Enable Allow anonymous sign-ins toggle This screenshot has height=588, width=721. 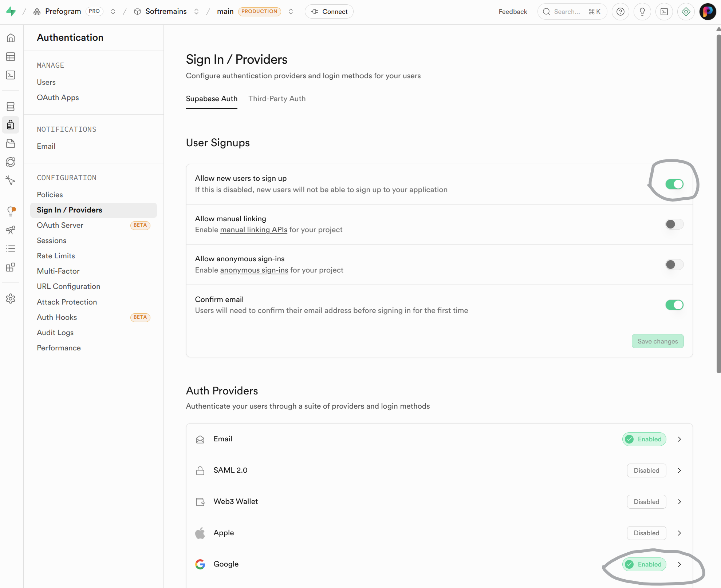click(674, 265)
